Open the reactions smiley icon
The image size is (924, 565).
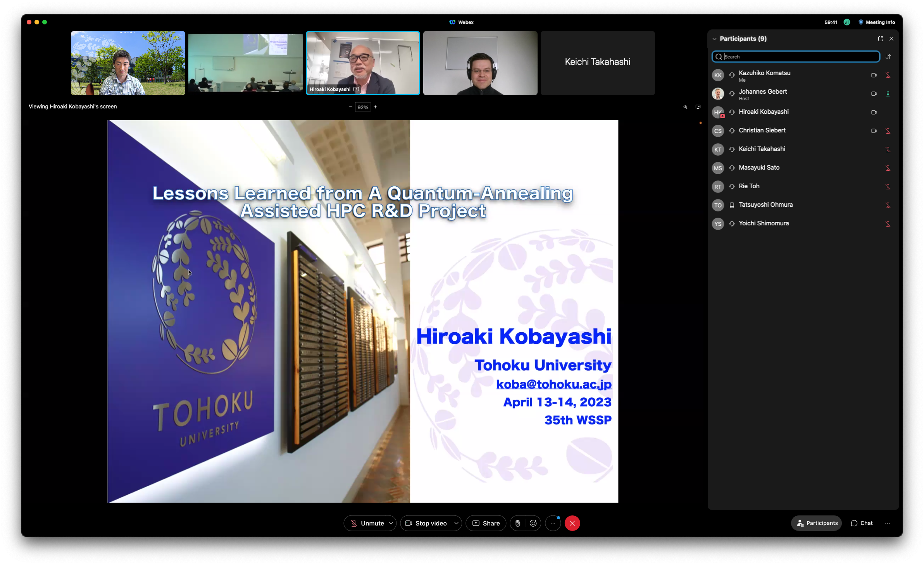[533, 523]
